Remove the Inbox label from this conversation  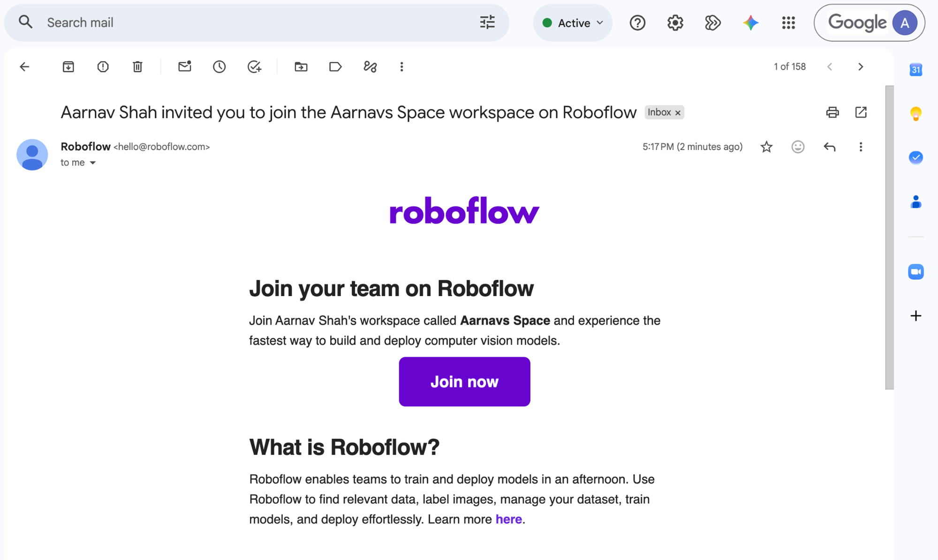tap(678, 112)
